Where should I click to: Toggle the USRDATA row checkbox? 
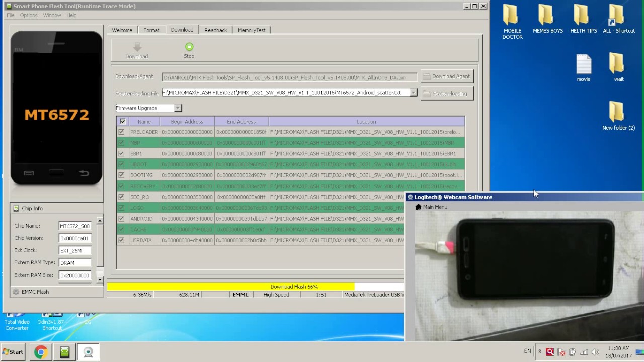point(121,240)
